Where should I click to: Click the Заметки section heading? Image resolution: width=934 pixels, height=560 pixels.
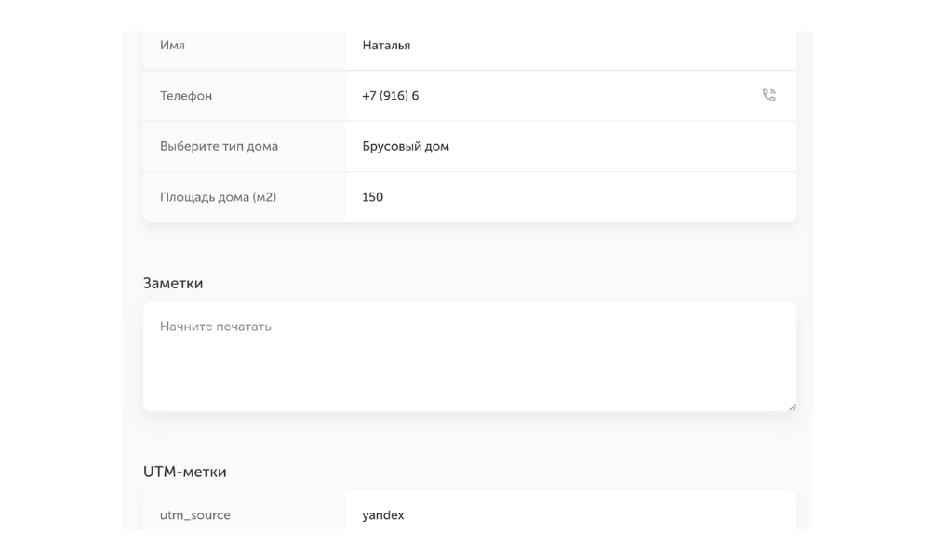173,283
